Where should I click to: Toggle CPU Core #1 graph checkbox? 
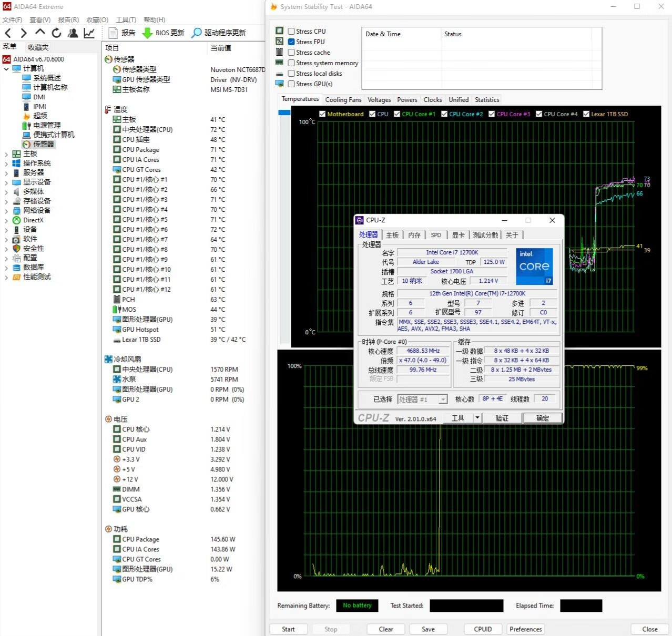point(397,114)
